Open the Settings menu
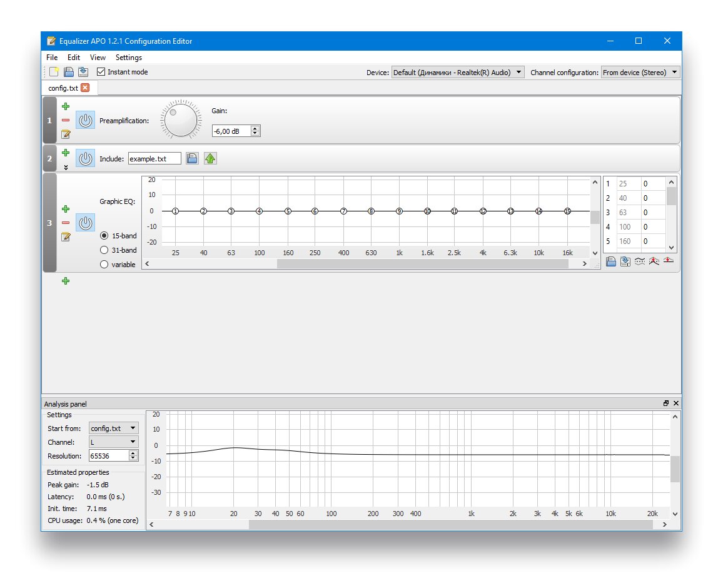This screenshot has width=723, height=588. coord(128,58)
